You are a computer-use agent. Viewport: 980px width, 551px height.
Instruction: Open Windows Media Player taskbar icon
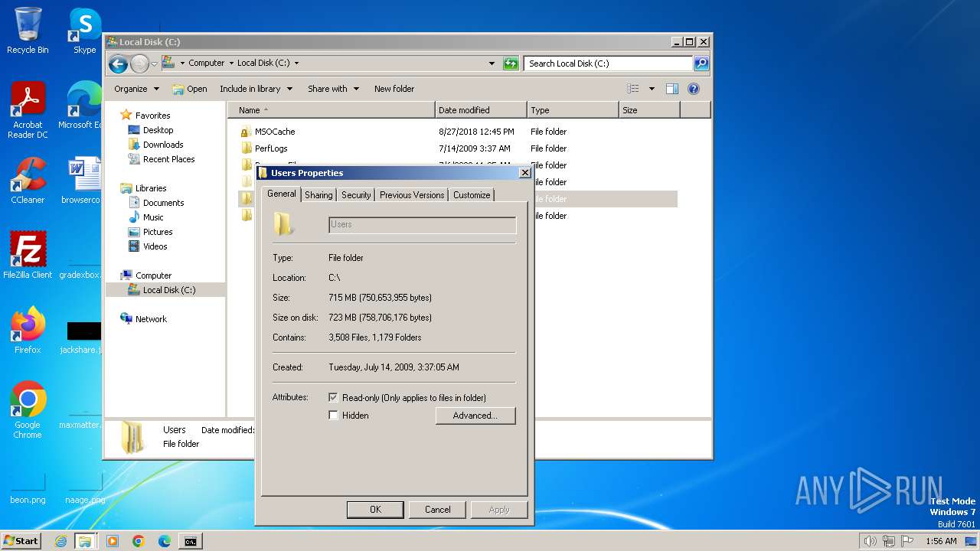113,541
